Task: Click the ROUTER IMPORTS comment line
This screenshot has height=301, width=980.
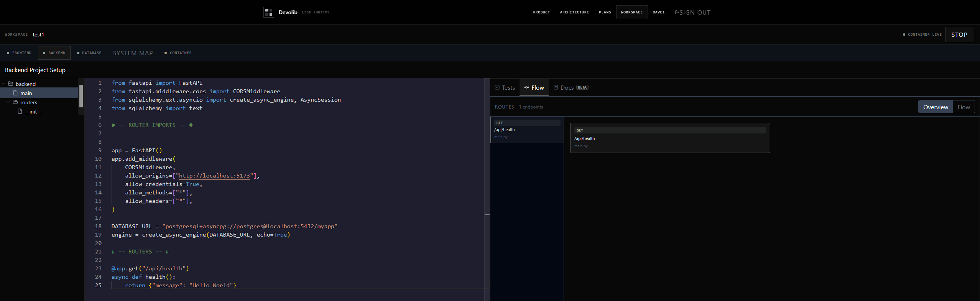Action: click(152, 125)
